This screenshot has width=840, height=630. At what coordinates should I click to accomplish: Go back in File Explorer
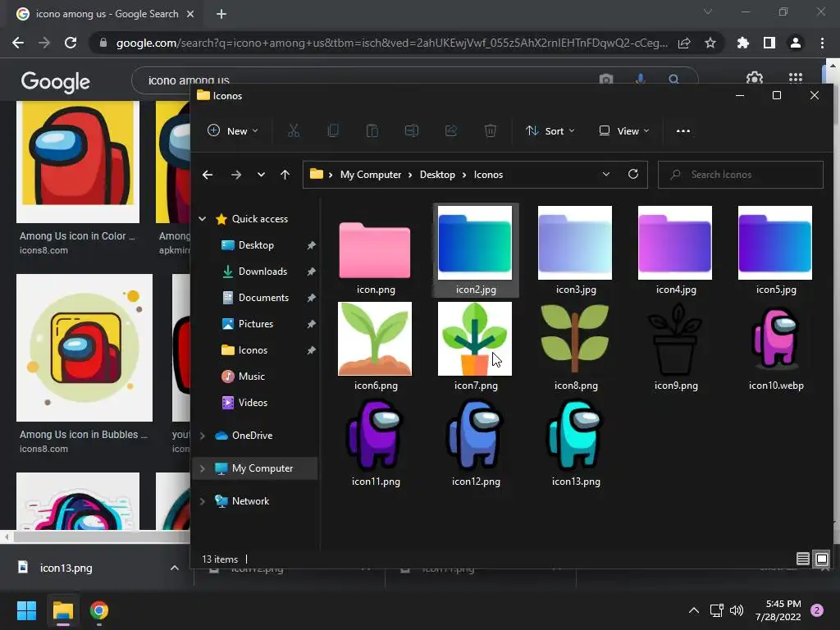(x=208, y=175)
